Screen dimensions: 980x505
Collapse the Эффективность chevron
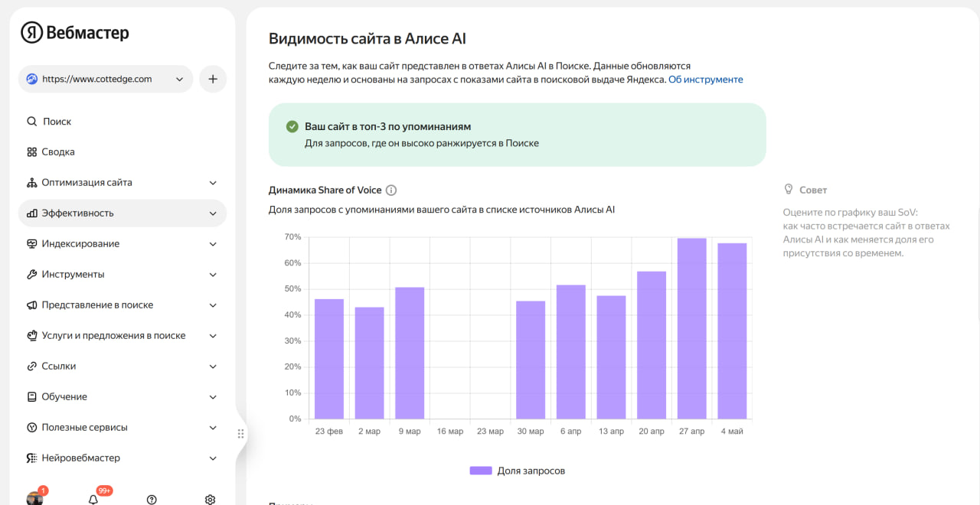tap(213, 213)
